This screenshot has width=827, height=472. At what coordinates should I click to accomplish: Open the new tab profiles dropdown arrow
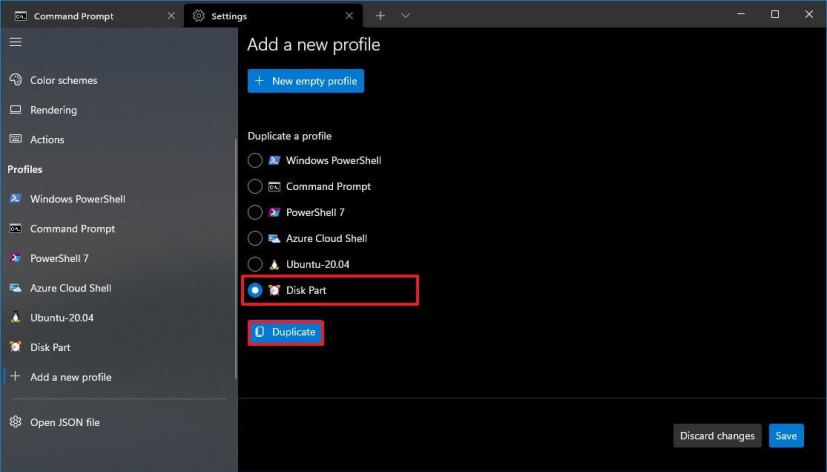coord(405,16)
